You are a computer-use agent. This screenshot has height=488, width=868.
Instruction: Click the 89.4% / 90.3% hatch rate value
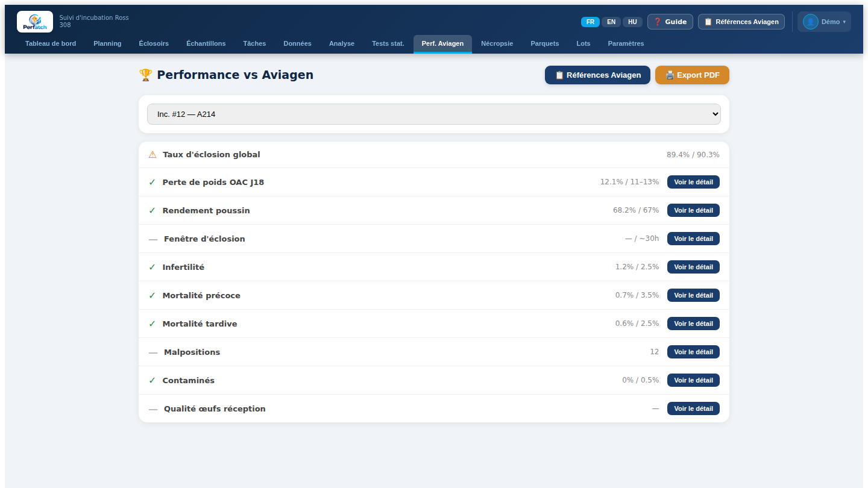coord(693,155)
